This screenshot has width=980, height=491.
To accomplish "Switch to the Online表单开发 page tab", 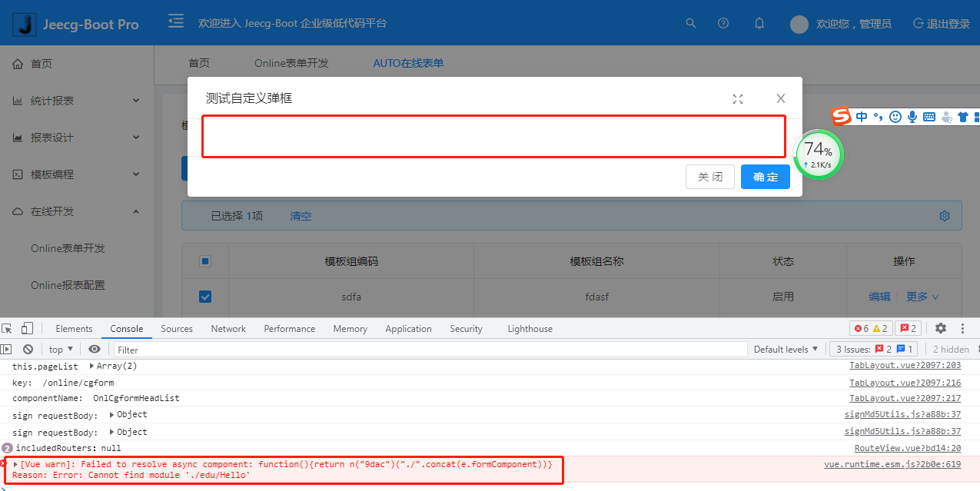I will pyautogui.click(x=291, y=64).
